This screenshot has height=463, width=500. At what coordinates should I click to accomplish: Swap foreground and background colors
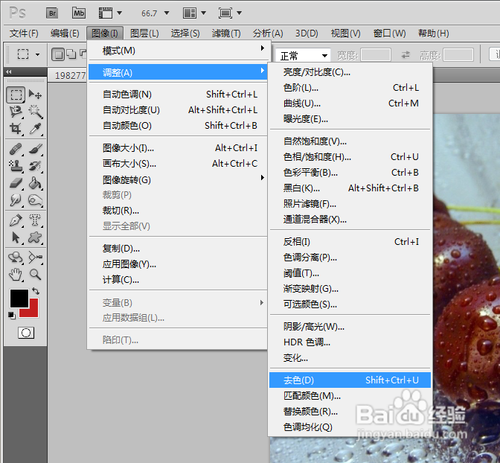tap(36, 291)
